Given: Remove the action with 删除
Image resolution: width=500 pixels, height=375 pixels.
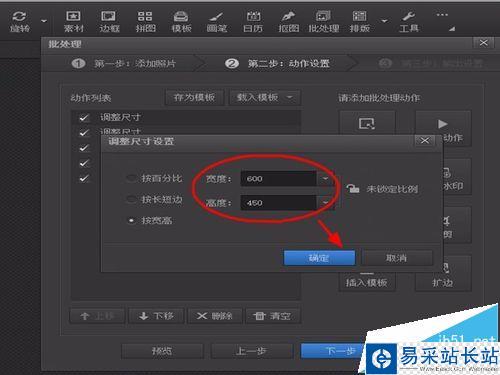Looking at the screenshot, I should (x=215, y=316).
